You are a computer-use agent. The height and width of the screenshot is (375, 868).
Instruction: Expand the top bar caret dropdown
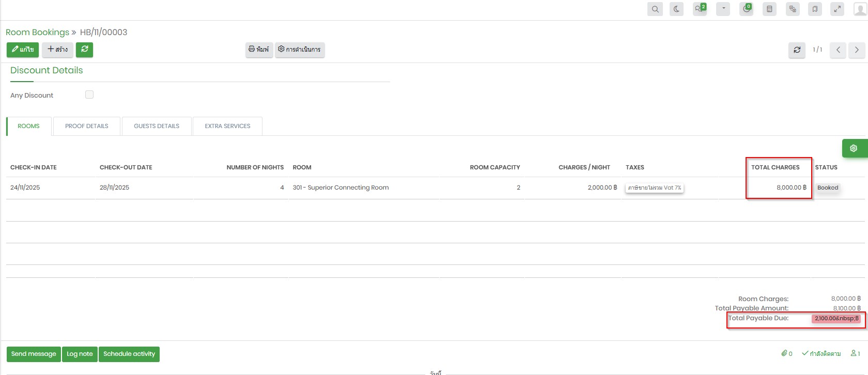click(723, 9)
